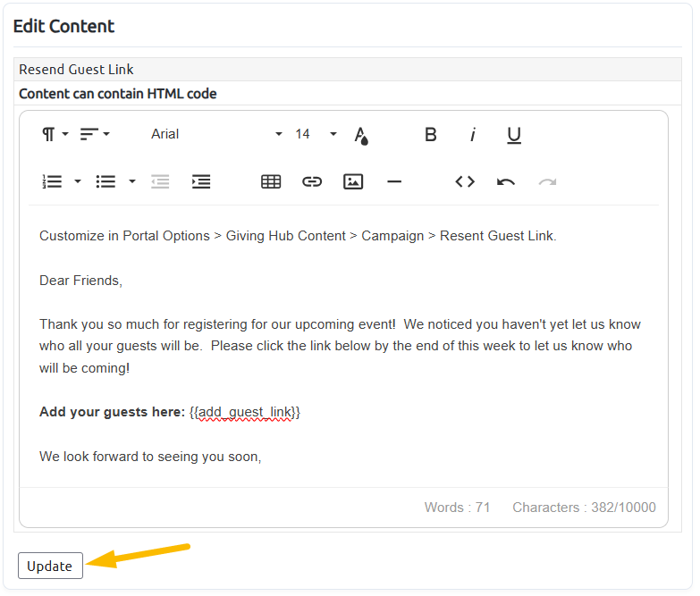
Task: Click the decrease indent icon
Action: pyautogui.click(x=160, y=182)
